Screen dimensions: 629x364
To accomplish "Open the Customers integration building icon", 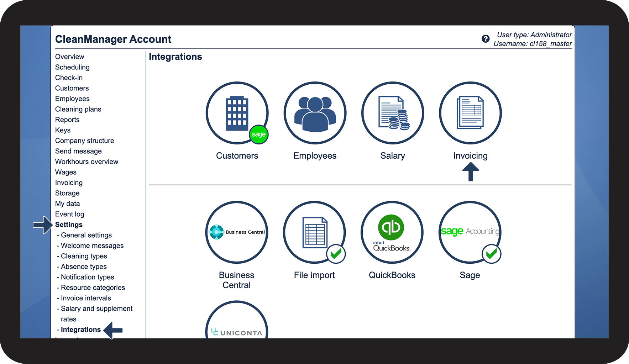I will [x=237, y=113].
